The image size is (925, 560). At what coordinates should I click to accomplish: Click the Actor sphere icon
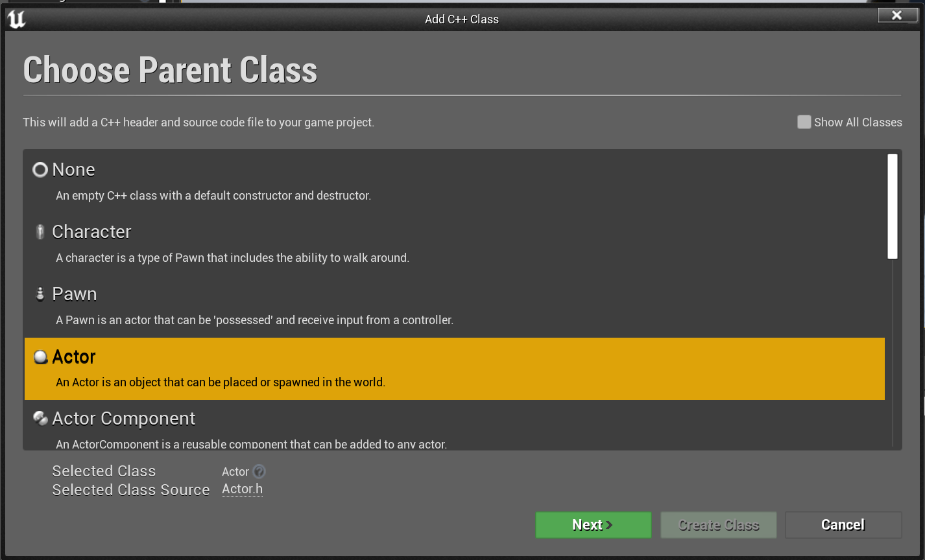(40, 356)
